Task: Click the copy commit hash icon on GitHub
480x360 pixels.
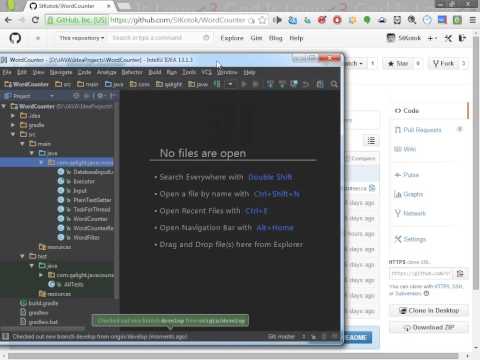Action: [x=372, y=188]
